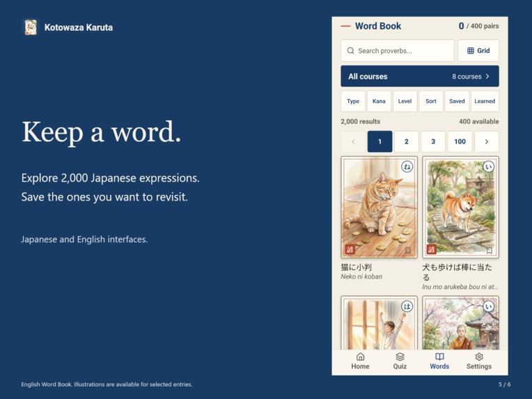Bookmark the 猫に小判 card
The image size is (532, 399).
(x=408, y=251)
